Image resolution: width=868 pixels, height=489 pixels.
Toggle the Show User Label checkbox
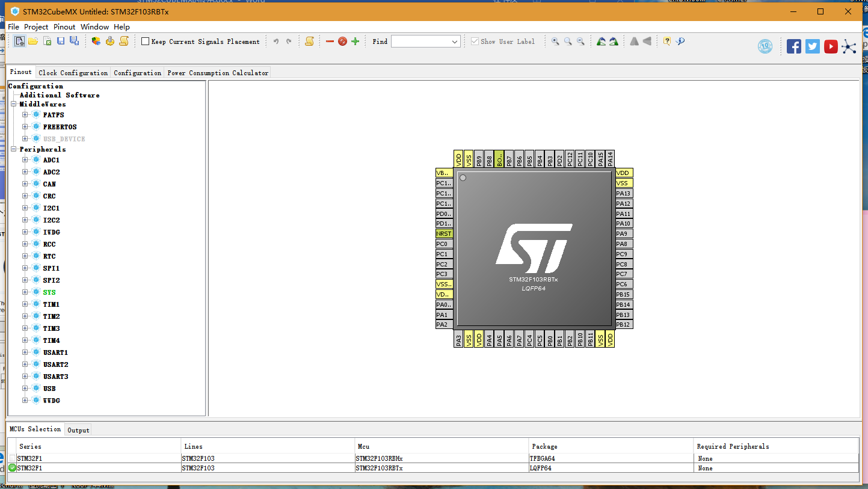[475, 41]
